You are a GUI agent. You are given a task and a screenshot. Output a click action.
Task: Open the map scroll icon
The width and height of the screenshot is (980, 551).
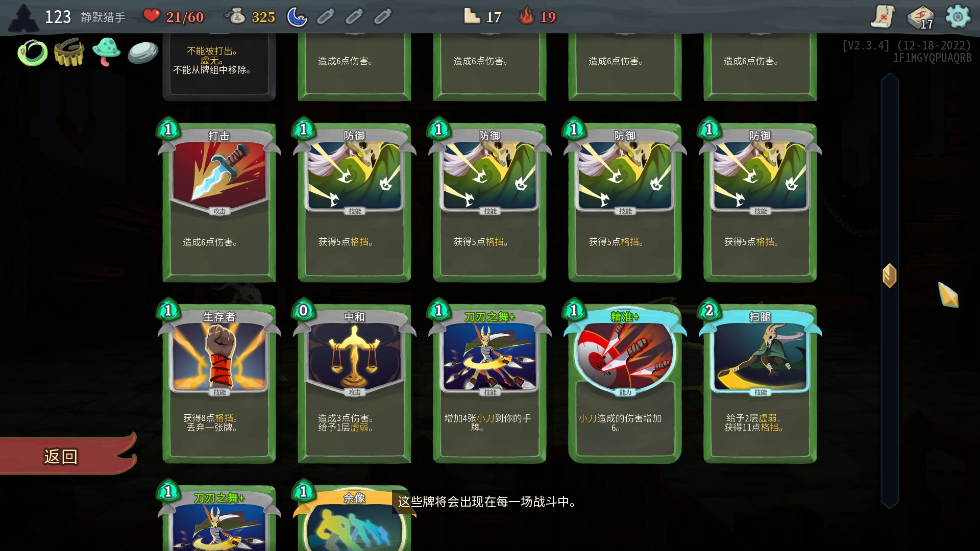(x=883, y=17)
